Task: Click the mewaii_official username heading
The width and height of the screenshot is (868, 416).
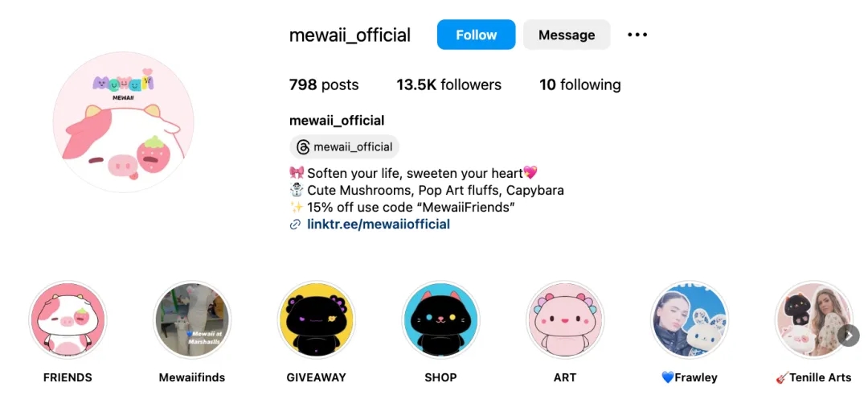Action: [x=350, y=35]
